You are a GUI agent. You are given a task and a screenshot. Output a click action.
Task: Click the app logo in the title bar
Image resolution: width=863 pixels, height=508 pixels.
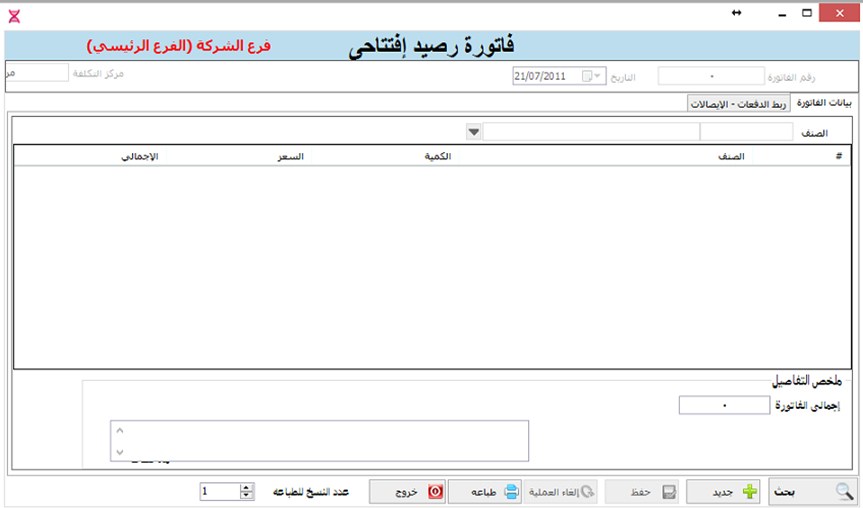pyautogui.click(x=13, y=13)
